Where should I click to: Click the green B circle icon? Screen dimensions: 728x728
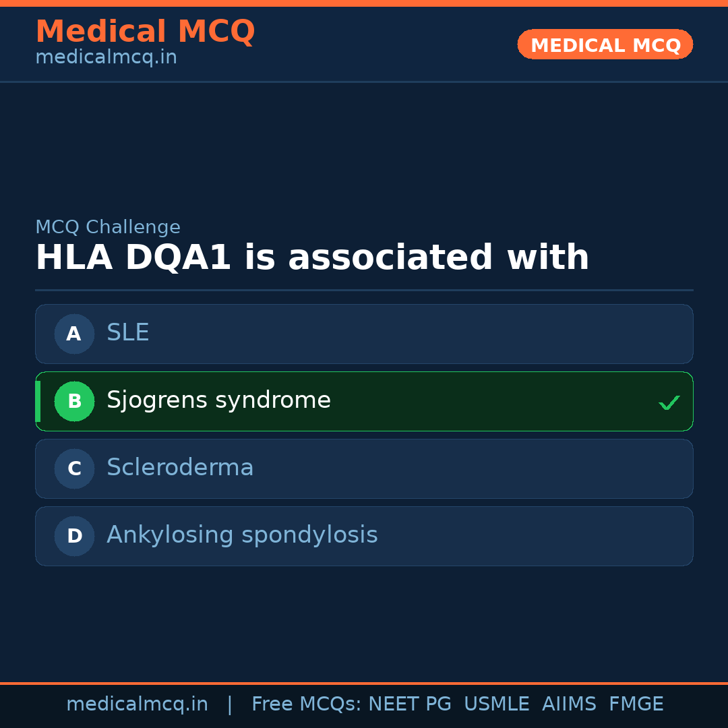pos(74,401)
